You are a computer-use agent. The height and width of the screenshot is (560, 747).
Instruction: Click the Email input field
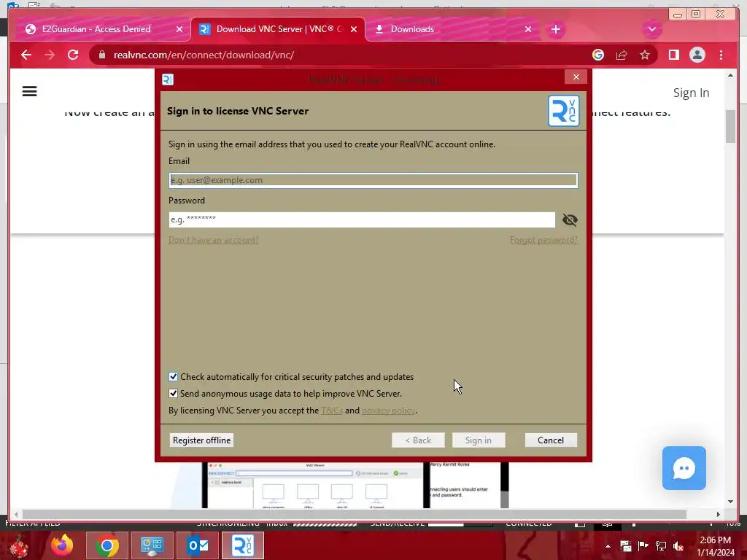click(373, 180)
